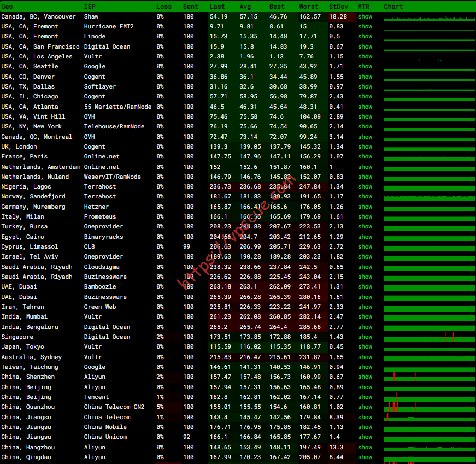Open show link for Jiangsu China Unicom
Screen dimensions: 476x464
coord(365,437)
